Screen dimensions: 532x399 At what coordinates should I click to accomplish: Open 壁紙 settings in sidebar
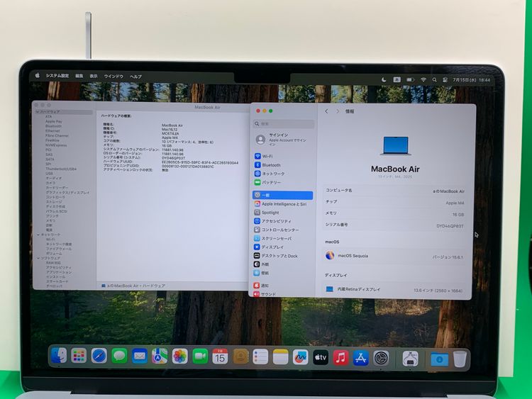(x=262, y=273)
